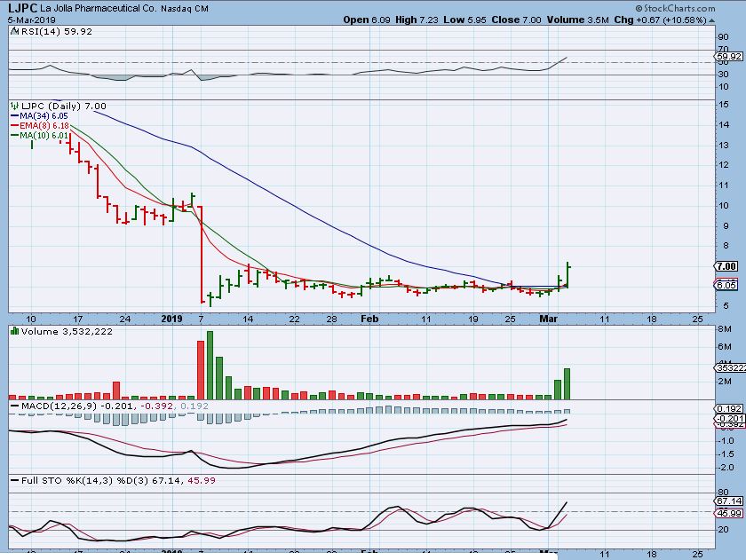Click the long red January 7 gap-down bar
Viewport: 746px width, 560px height.
tap(202, 255)
